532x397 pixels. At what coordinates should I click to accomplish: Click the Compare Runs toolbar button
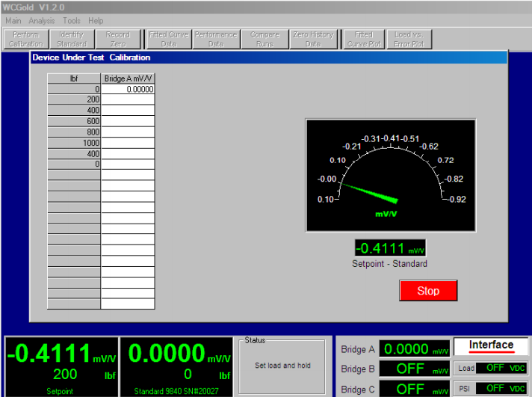(x=265, y=39)
